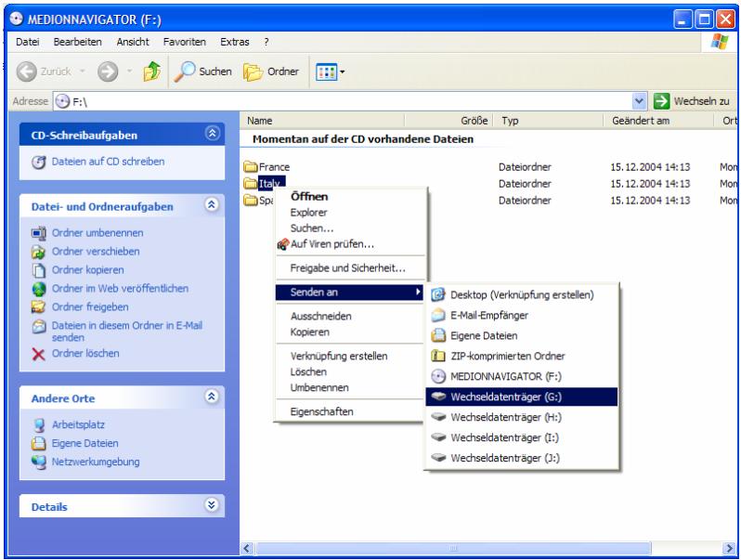Click the Arbeitsplatz computer icon
The width and height of the screenshot is (741, 560).
tap(39, 424)
